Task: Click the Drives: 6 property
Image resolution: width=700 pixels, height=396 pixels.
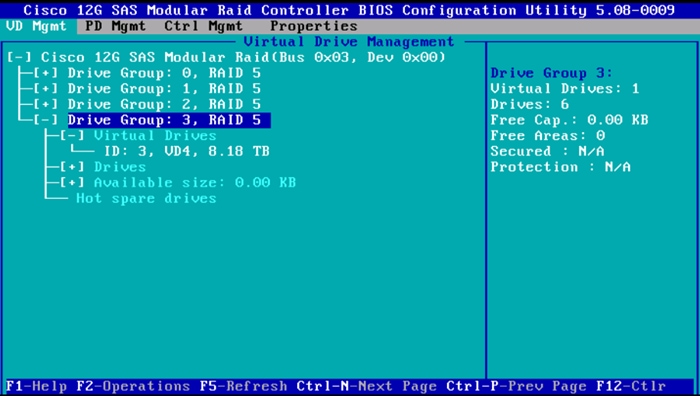Action: point(530,104)
